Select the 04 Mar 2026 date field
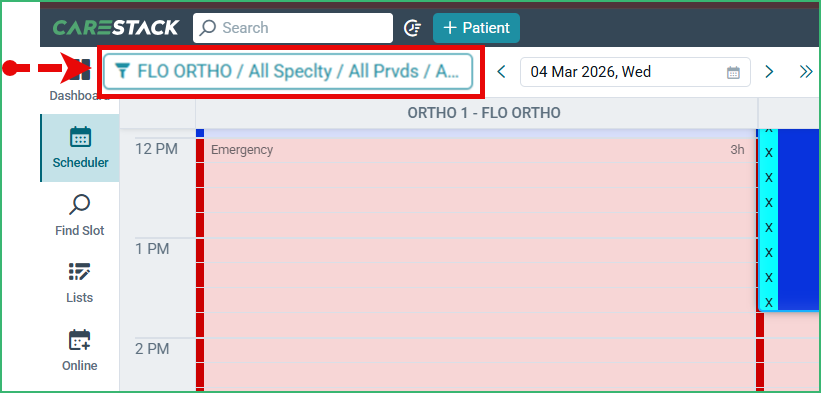Screen dimensions: 821x393 [x=635, y=72]
